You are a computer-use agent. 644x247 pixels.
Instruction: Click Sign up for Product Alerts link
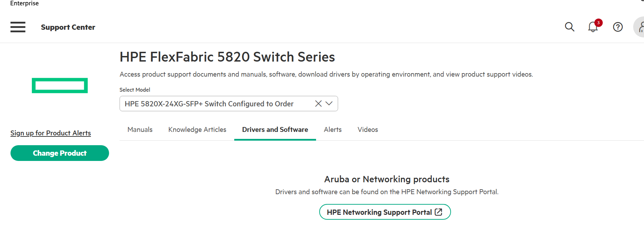(x=51, y=133)
